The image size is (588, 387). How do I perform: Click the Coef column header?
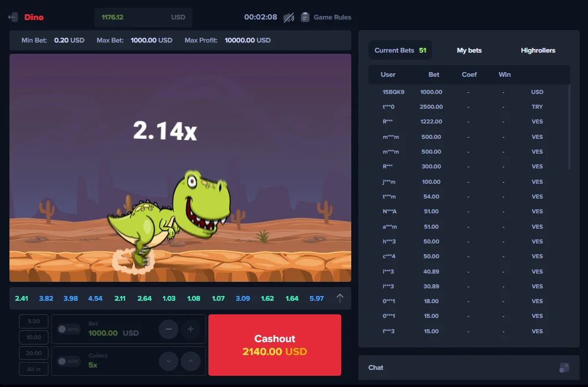coord(469,74)
